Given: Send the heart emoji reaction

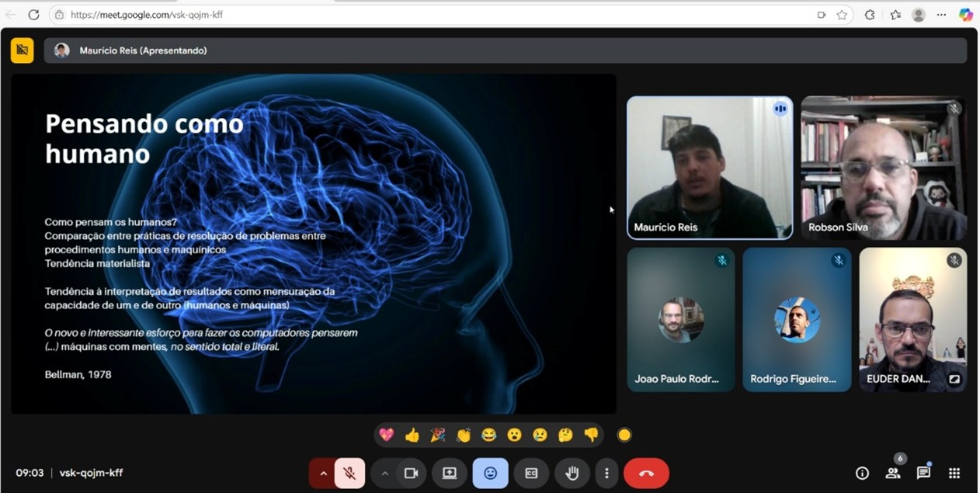Looking at the screenshot, I should (387, 435).
